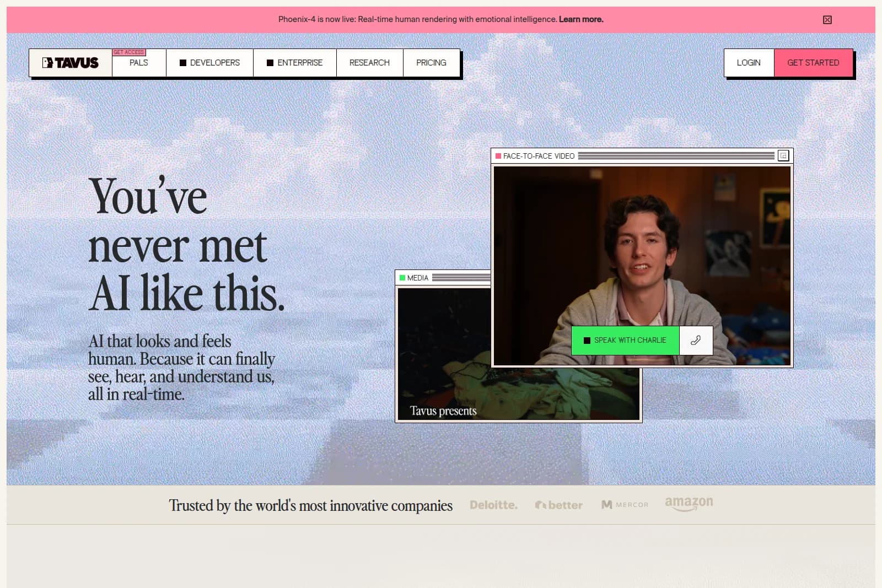Image resolution: width=882 pixels, height=588 pixels.
Task: Open the Pals navigation item
Action: [137, 62]
